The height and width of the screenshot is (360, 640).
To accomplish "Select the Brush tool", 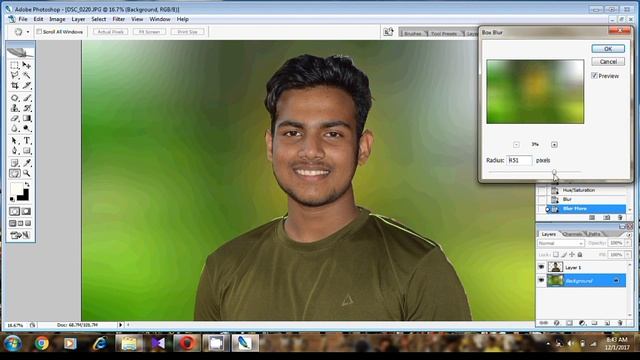I will pos(27,98).
